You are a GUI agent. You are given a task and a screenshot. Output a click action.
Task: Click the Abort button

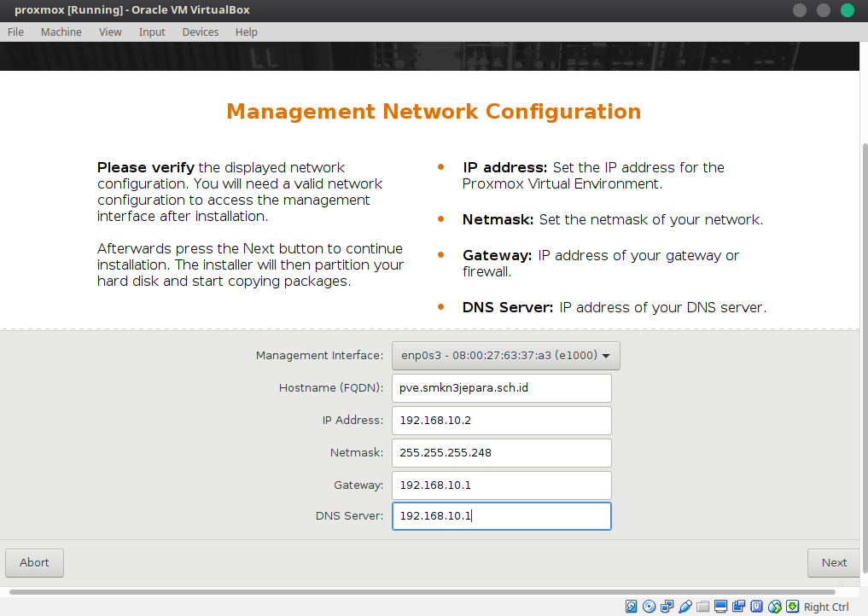(34, 563)
